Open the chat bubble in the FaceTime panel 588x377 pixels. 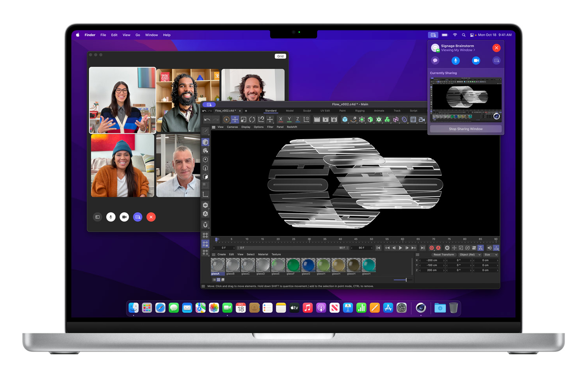pyautogui.click(x=435, y=60)
